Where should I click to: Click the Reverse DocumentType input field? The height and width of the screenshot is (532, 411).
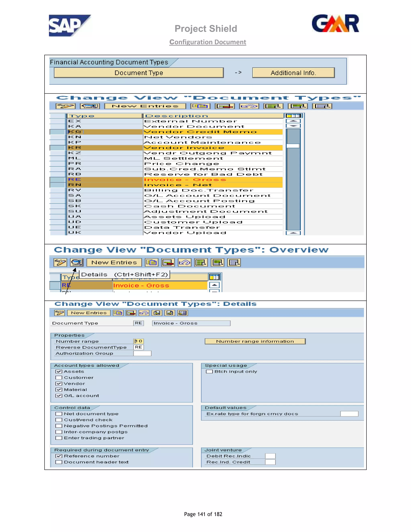138,347
